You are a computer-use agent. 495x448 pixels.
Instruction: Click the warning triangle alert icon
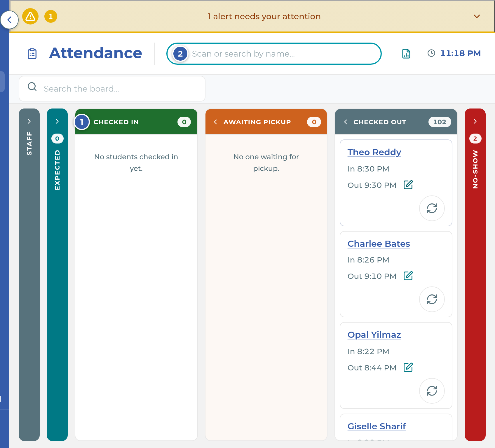(x=30, y=16)
